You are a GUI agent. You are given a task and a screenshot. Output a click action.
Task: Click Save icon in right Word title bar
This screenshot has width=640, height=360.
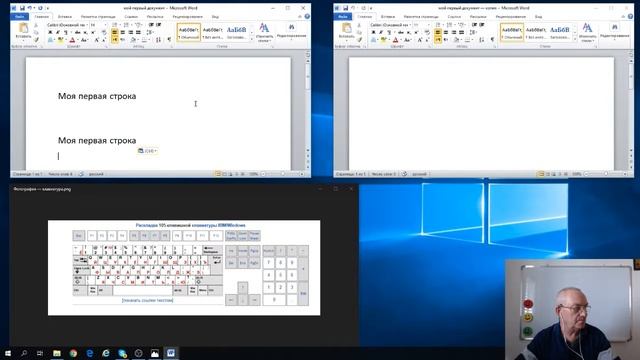click(x=345, y=8)
